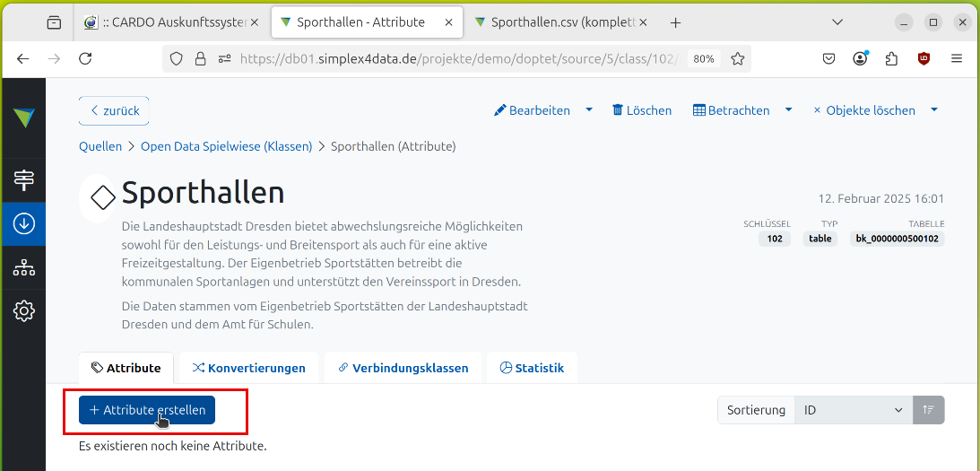Reload the page using the refresh icon
The image size is (980, 471).
pyautogui.click(x=85, y=58)
